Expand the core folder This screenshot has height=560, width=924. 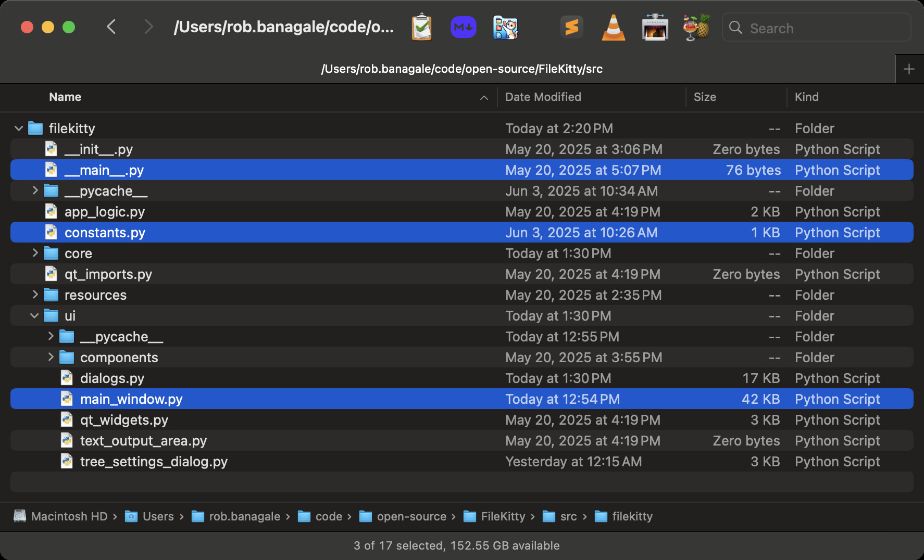coord(35,253)
